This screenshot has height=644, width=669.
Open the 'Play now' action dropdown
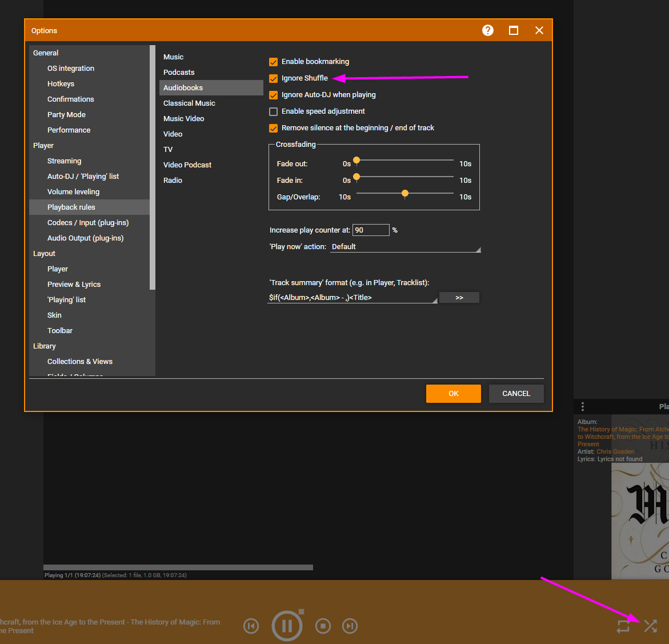406,247
